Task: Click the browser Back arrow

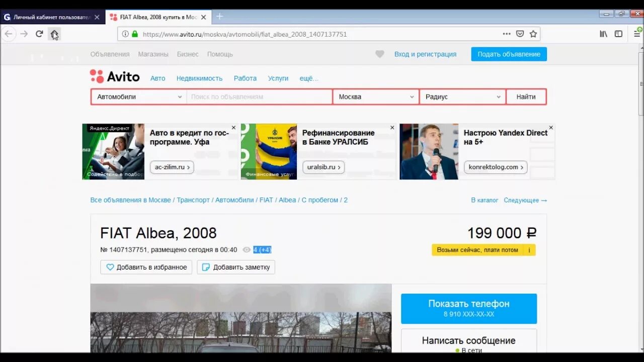Action: tap(9, 34)
